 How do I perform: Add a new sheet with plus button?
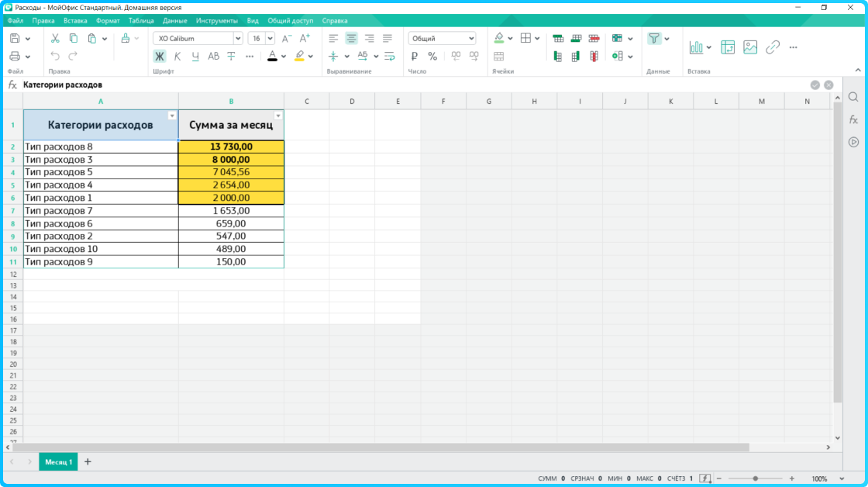[x=88, y=462]
